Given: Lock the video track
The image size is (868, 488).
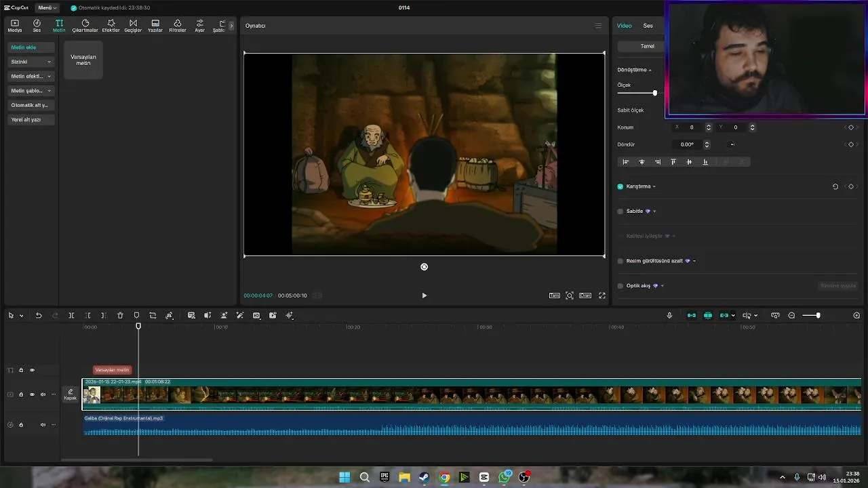Looking at the screenshot, I should click(21, 394).
